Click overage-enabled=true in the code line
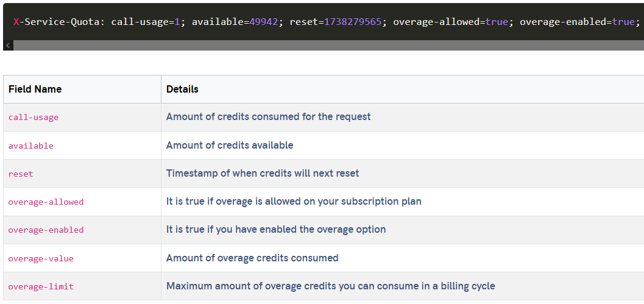 click(577, 22)
